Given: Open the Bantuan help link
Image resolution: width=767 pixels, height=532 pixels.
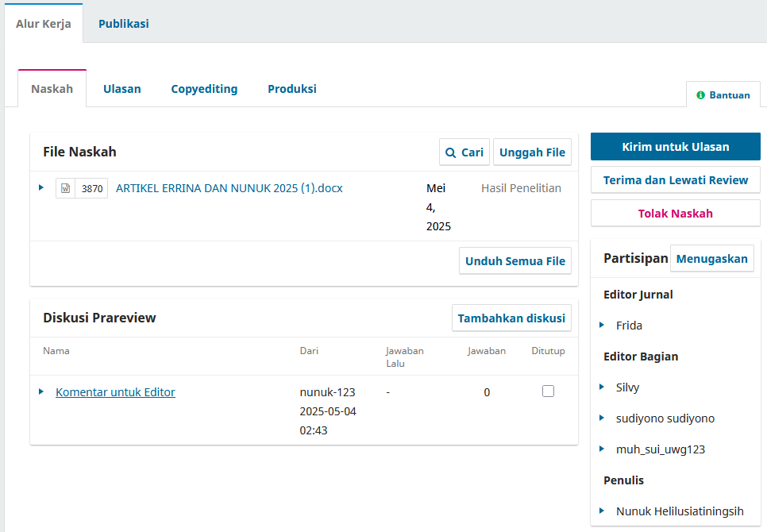Looking at the screenshot, I should tap(723, 94).
